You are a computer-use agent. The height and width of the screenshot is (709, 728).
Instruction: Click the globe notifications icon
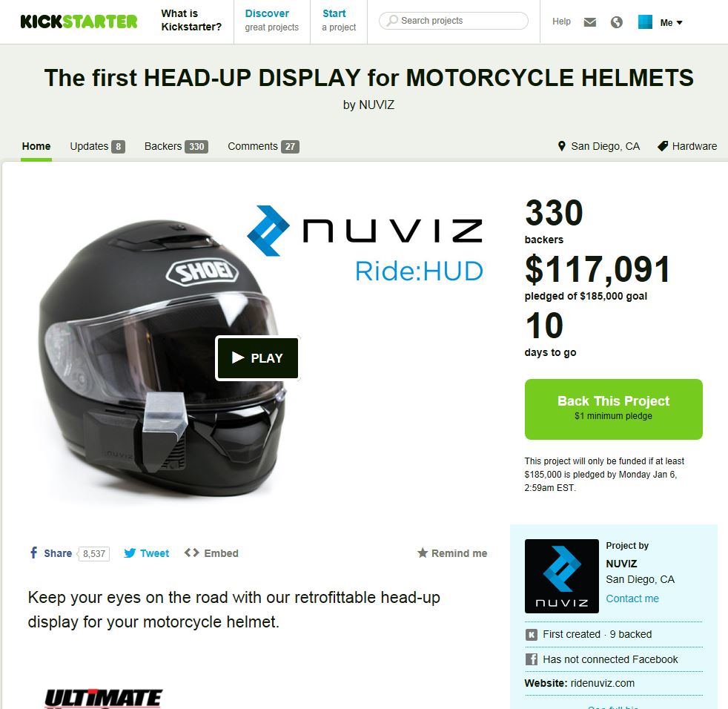(617, 22)
